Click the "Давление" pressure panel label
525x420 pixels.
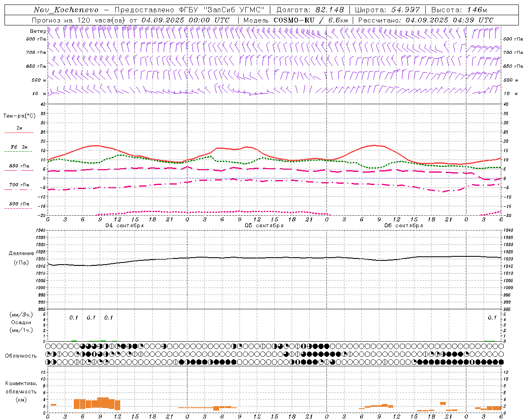tap(21, 253)
